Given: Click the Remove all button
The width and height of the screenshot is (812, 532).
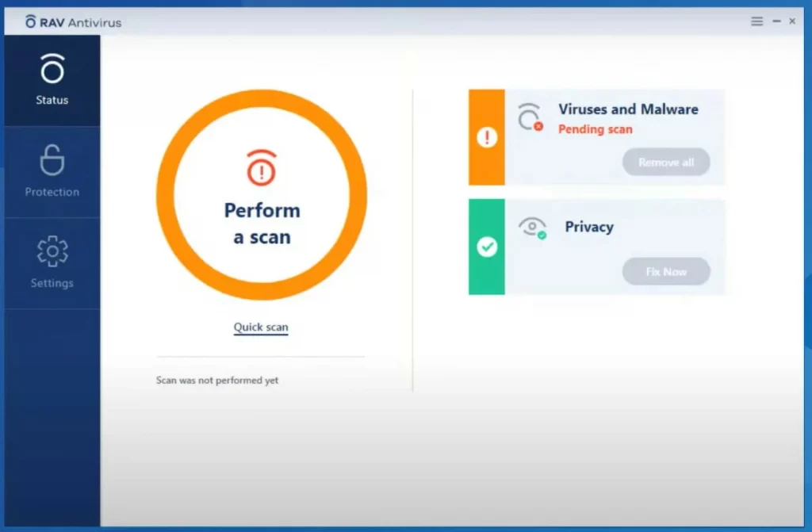Looking at the screenshot, I should click(x=666, y=163).
